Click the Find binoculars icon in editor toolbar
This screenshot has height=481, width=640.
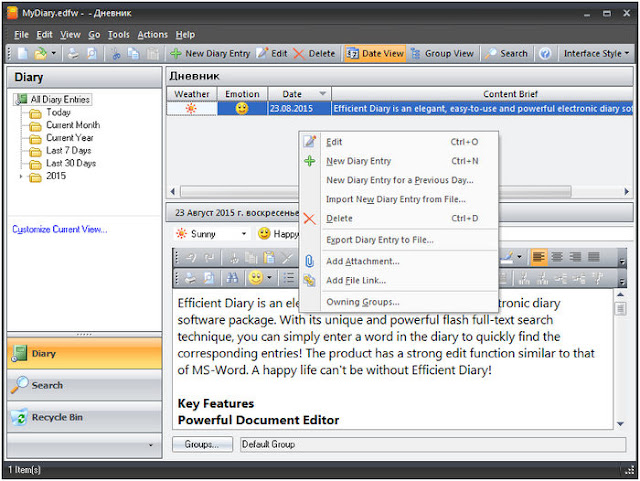[x=232, y=278]
